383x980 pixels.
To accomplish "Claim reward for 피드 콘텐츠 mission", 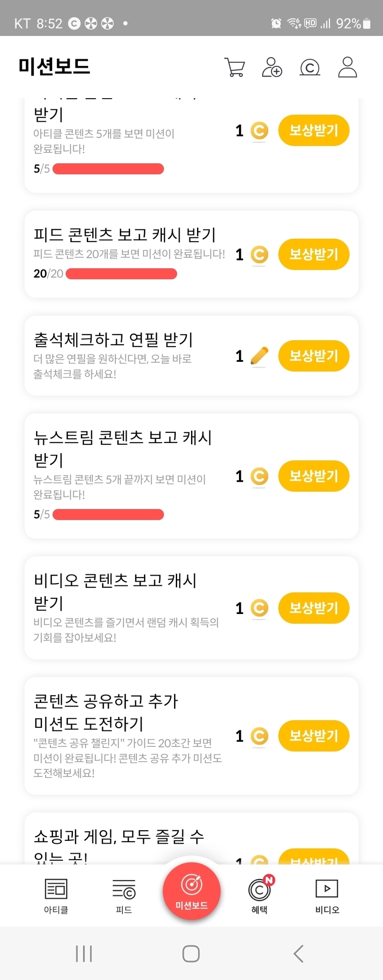I will click(313, 254).
